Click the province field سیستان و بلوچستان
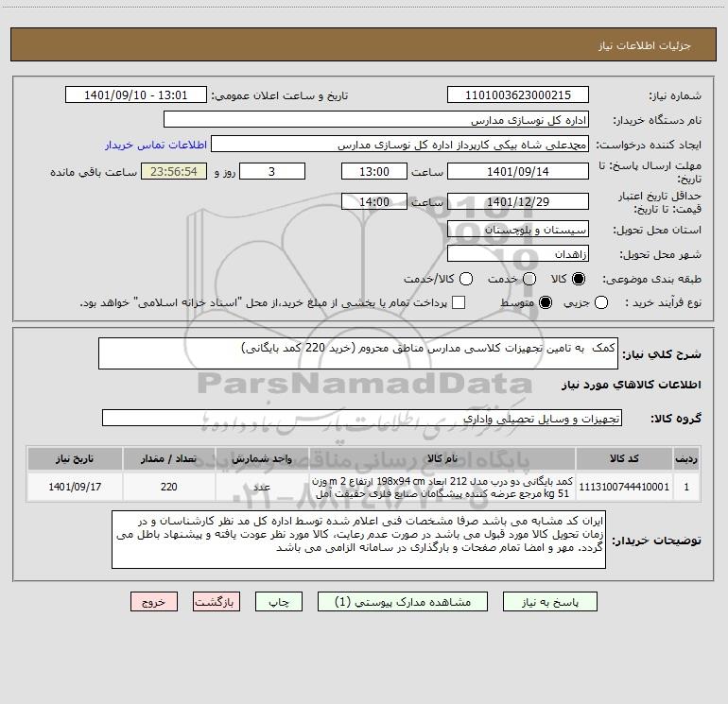The image size is (728, 704). click(518, 229)
